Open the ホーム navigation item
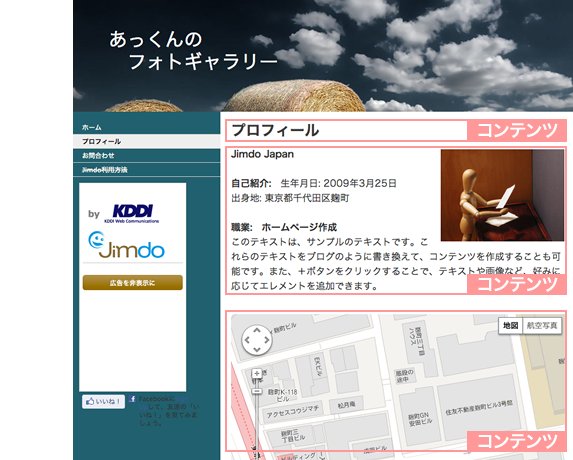This screenshot has height=460, width=573. (147, 127)
